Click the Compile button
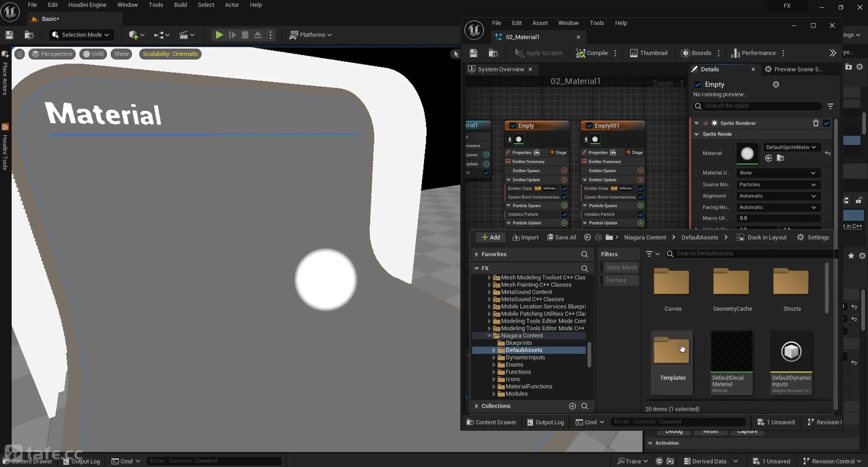 coord(592,53)
